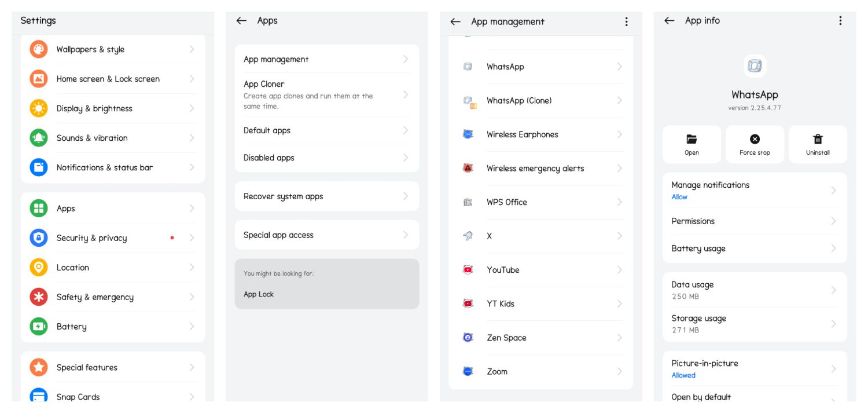Tap the red Safety & emergency icon
Image resolution: width=868 pixels, height=413 pixels.
(39, 297)
